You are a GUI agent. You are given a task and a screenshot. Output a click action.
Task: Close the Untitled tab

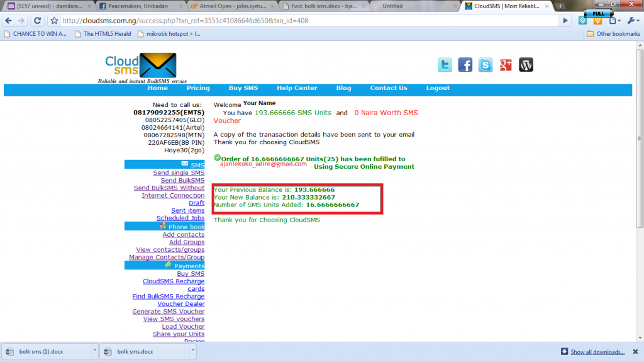click(x=455, y=6)
